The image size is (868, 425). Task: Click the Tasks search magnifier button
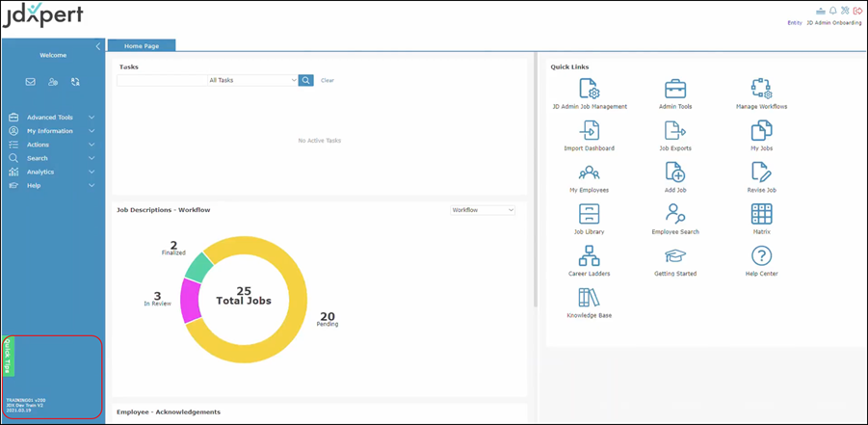[x=305, y=80]
